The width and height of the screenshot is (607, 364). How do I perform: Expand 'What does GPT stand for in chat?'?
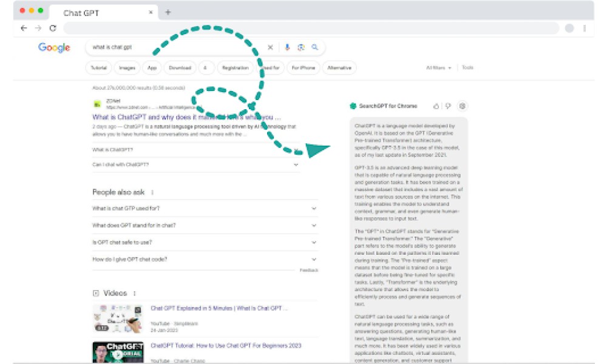coord(205,226)
